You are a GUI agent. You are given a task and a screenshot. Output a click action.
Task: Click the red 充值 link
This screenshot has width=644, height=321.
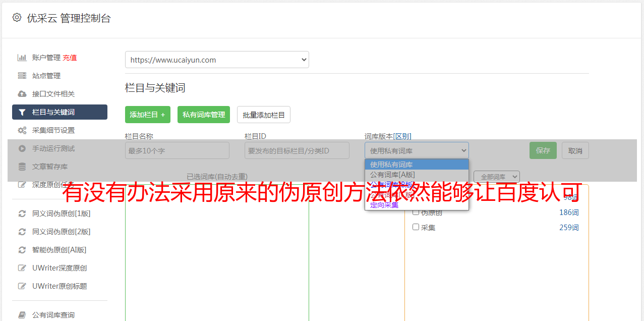pos(70,58)
